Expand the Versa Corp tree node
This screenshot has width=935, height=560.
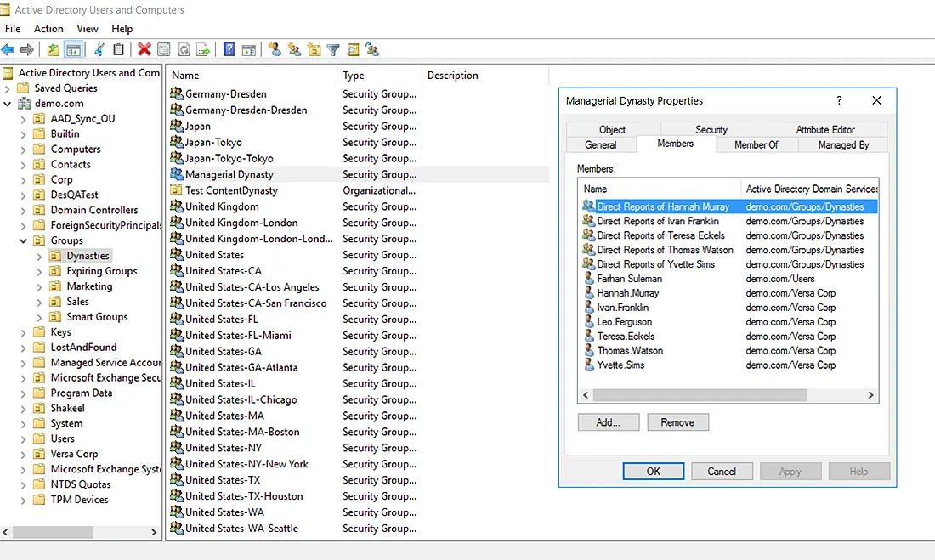(x=23, y=455)
